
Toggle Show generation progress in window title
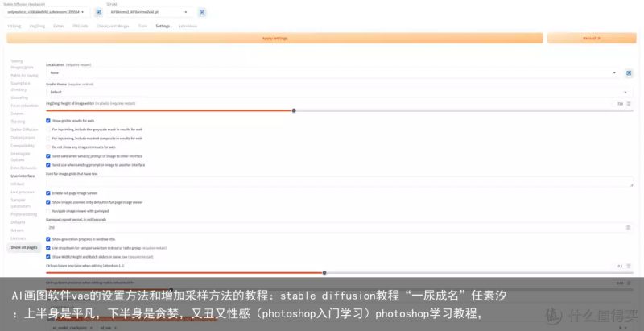coord(48,239)
